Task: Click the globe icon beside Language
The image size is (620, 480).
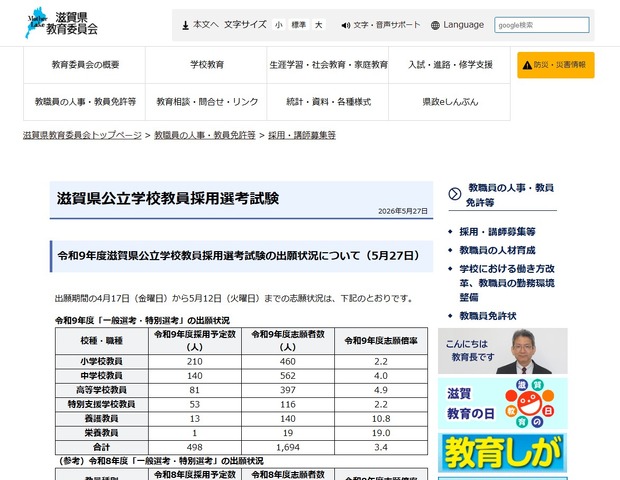Action: (435, 25)
